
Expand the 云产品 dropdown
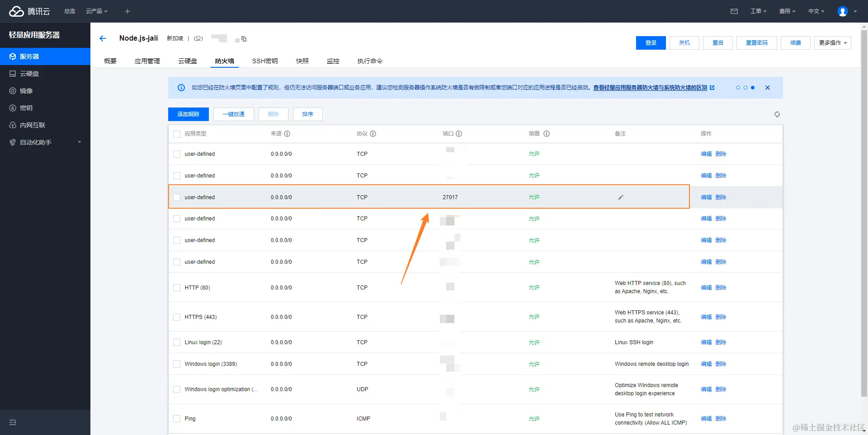coord(97,11)
